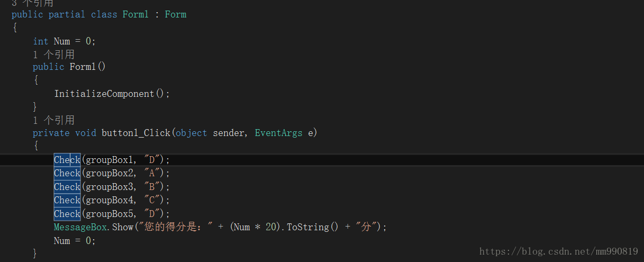Image resolution: width=644 pixels, height=262 pixels.
Task: Click the "D" string on groupBox5 line
Action: pos(152,213)
